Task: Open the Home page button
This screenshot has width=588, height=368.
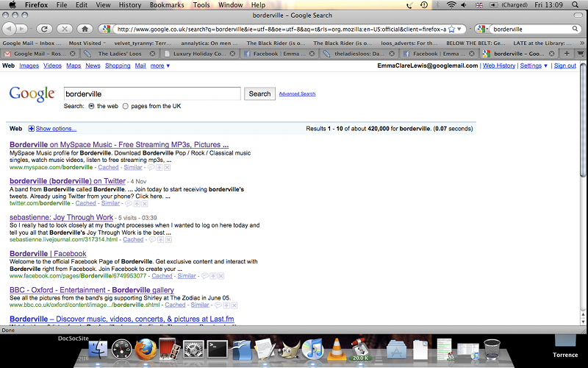Action: (85, 29)
